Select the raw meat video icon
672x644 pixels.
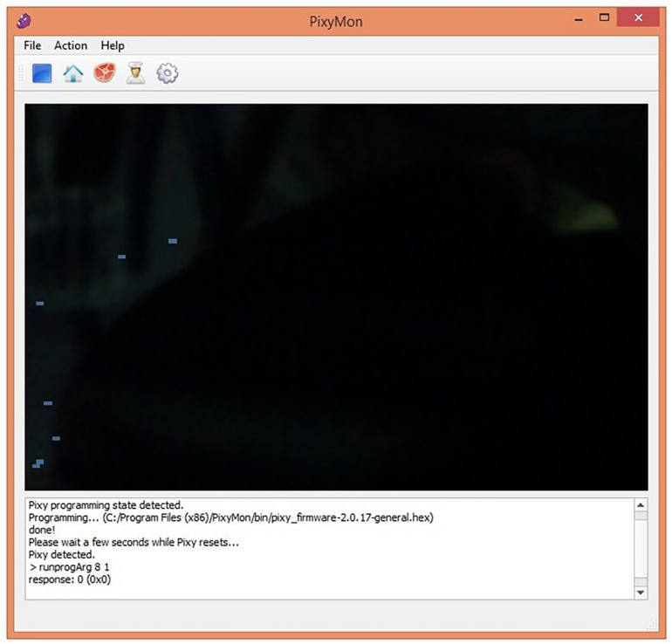(x=105, y=72)
